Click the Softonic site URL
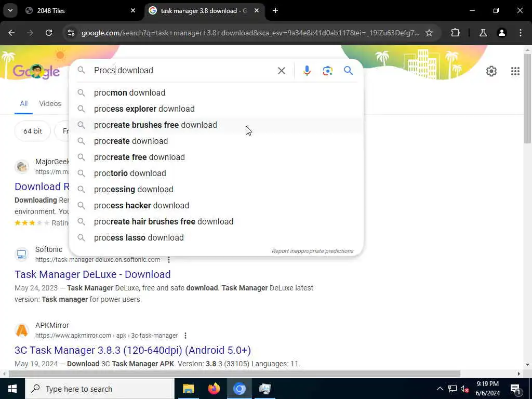The image size is (532, 399). [98, 260]
